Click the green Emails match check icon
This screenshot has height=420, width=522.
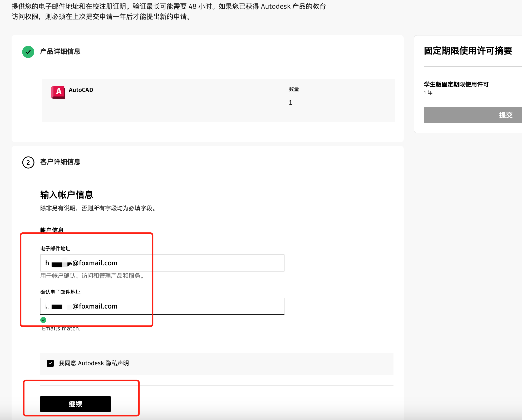pos(43,320)
